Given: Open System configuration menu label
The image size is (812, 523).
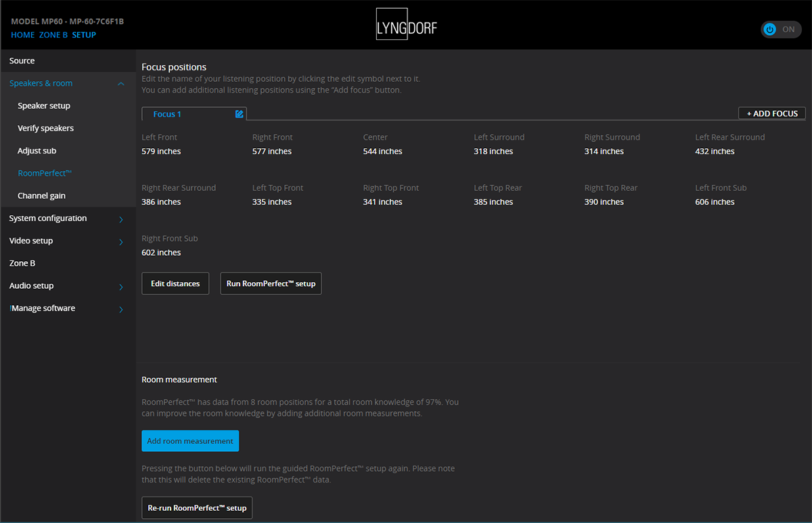Looking at the screenshot, I should tap(48, 219).
